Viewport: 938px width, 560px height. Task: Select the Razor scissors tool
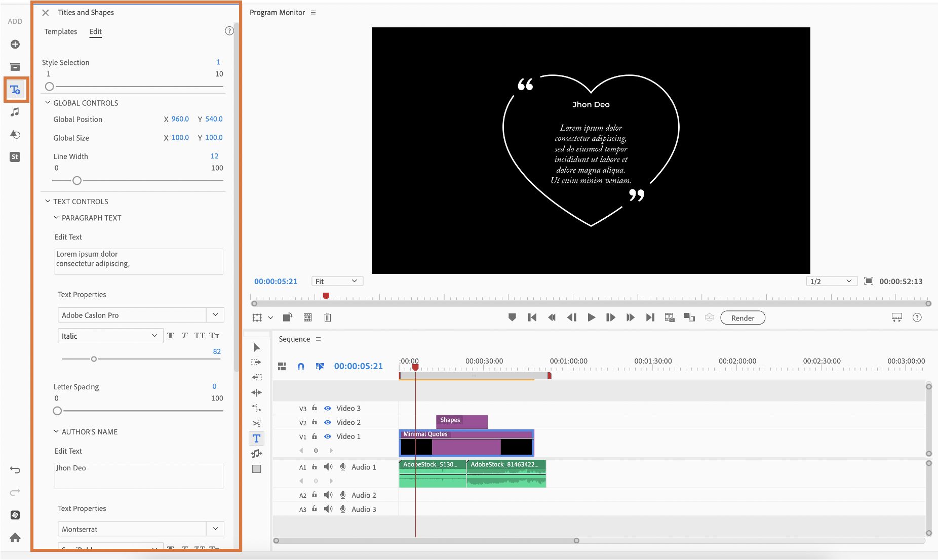tap(257, 423)
